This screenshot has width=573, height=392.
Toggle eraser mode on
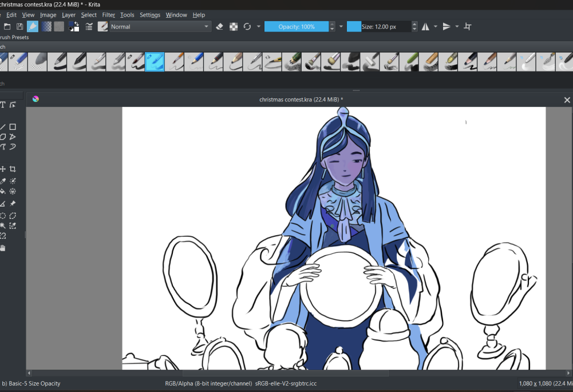[219, 26]
